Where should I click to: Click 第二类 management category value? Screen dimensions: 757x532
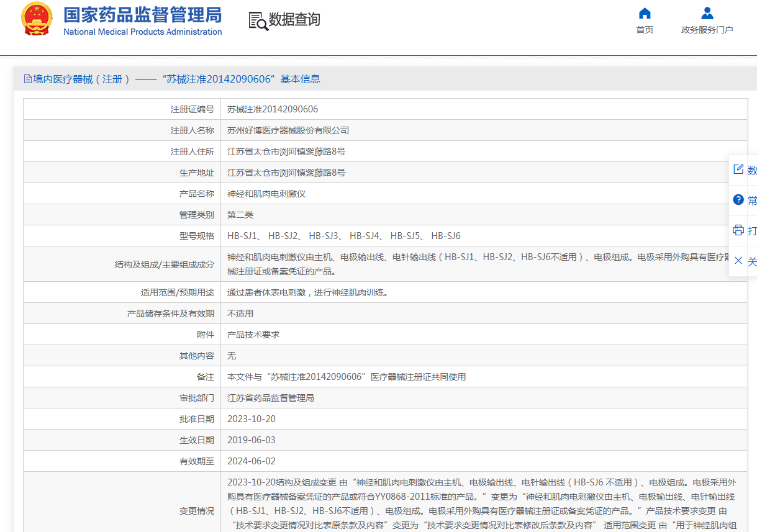tap(240, 215)
